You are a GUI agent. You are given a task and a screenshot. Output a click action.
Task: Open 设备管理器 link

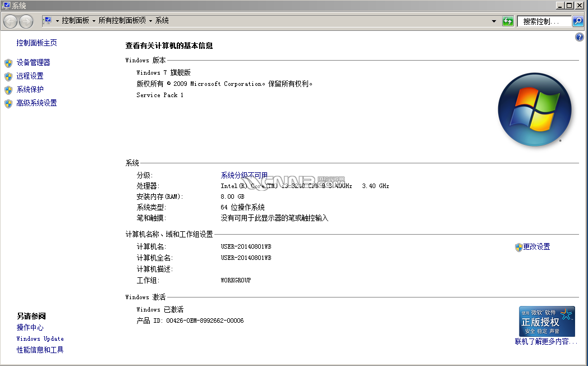[x=33, y=62]
